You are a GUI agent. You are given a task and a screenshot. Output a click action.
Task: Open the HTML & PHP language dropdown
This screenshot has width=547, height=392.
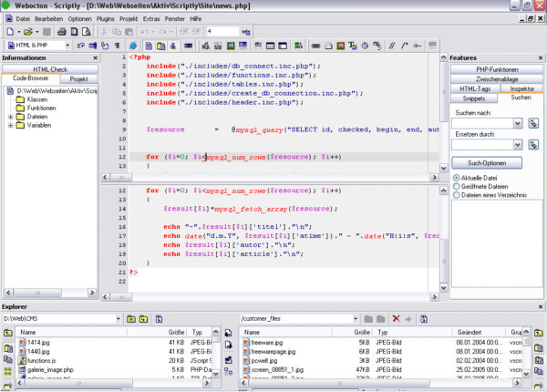click(x=67, y=45)
